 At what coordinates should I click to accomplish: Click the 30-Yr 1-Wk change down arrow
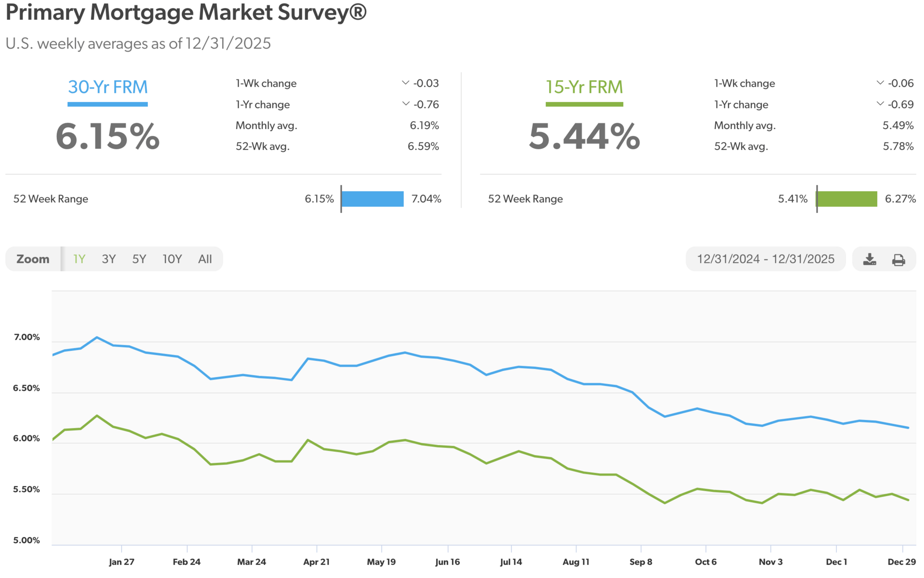point(405,83)
